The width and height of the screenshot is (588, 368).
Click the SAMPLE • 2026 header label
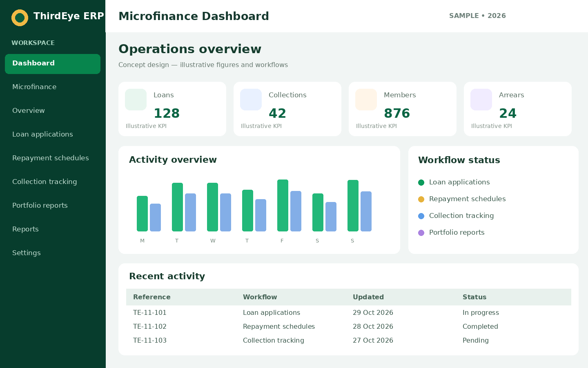(x=477, y=16)
